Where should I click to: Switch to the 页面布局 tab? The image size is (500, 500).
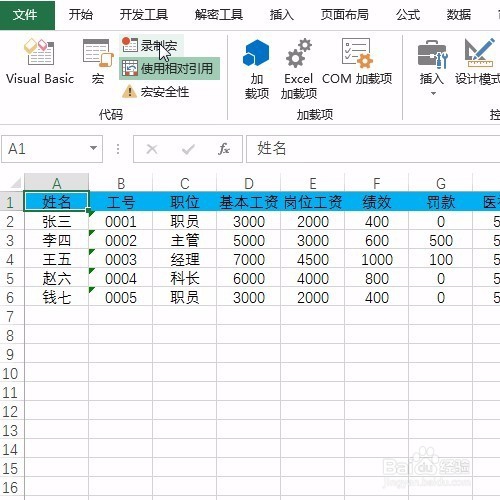[x=345, y=15]
